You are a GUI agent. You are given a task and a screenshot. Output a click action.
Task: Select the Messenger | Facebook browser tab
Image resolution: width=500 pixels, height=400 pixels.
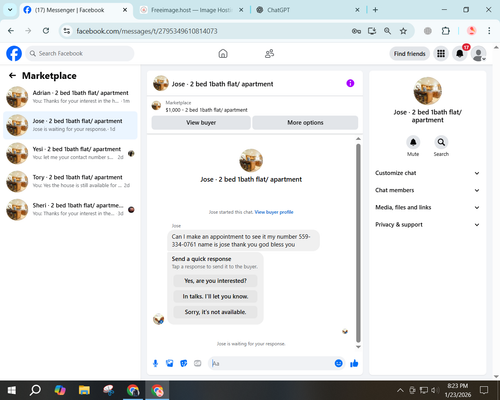pyautogui.click(x=76, y=10)
